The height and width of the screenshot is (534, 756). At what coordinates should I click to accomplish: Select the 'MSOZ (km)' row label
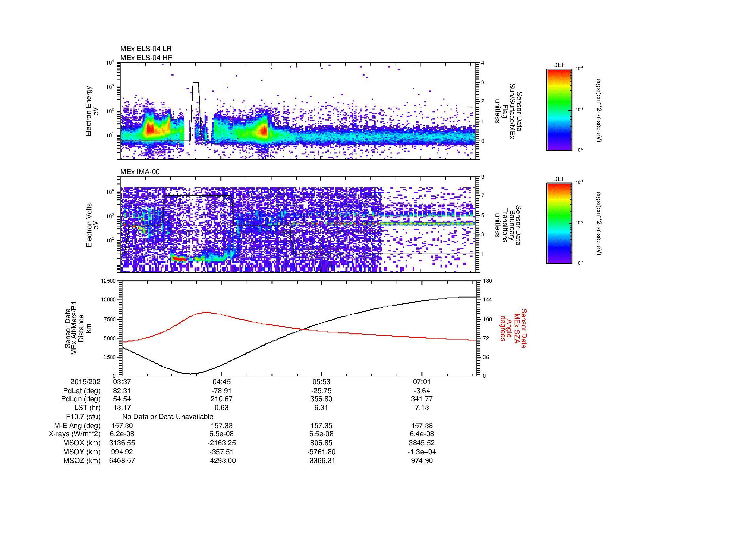coord(82,461)
